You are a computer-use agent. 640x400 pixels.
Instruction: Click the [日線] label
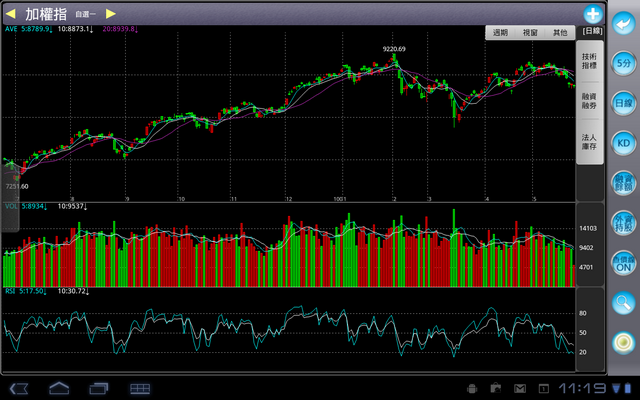coord(592,31)
